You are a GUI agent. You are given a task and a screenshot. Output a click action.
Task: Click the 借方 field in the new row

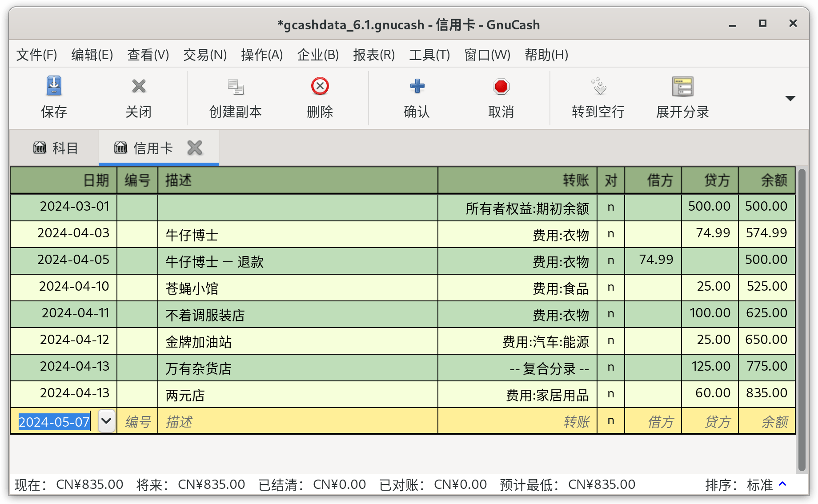(653, 421)
